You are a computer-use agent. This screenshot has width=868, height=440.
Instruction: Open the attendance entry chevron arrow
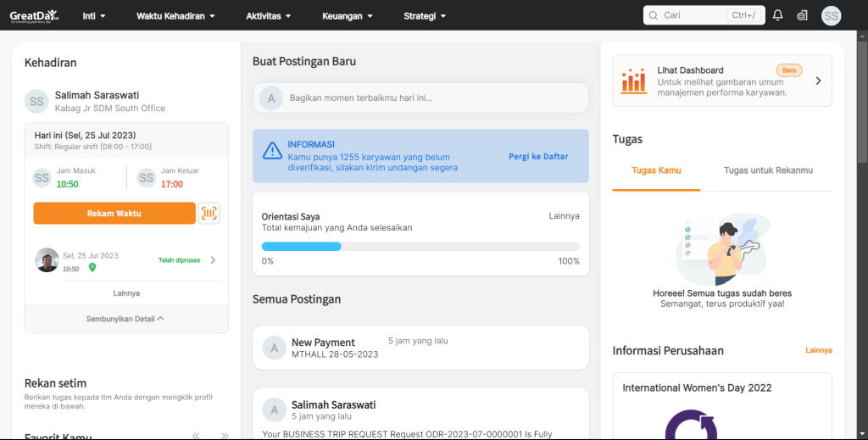[x=213, y=260]
